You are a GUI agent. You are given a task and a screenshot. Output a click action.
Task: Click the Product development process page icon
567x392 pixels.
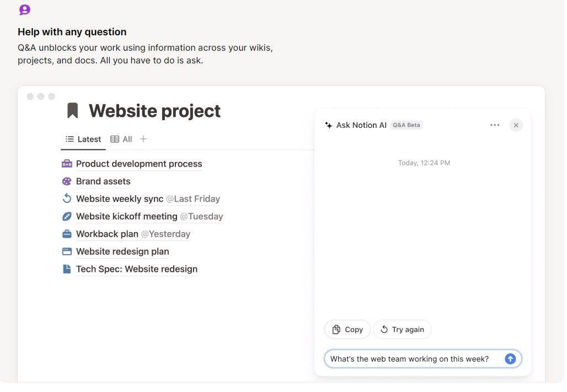click(67, 164)
